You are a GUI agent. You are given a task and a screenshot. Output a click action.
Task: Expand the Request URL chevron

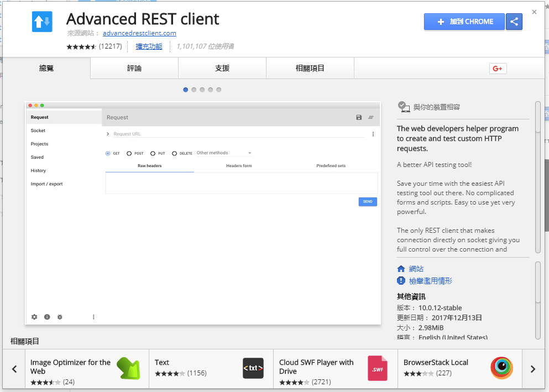click(x=108, y=134)
